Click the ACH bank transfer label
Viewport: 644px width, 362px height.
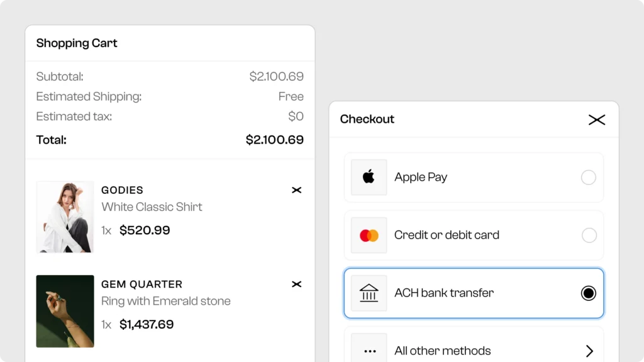click(444, 293)
